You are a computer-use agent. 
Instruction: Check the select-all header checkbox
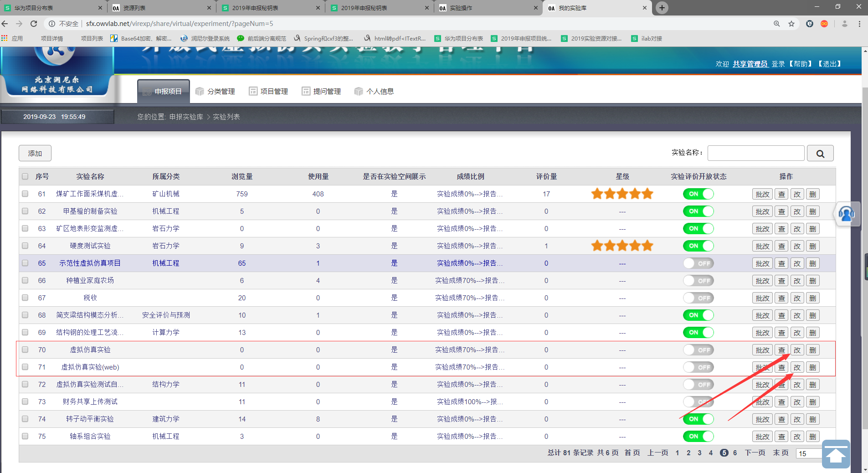(25, 176)
